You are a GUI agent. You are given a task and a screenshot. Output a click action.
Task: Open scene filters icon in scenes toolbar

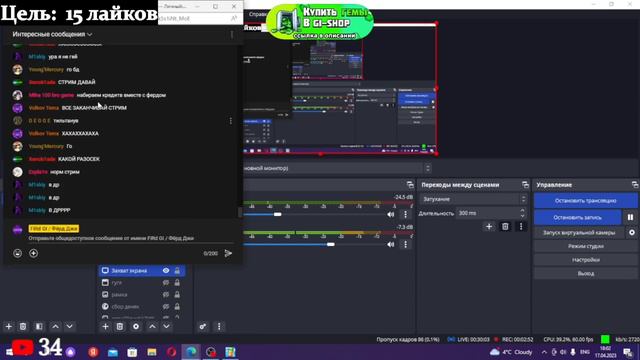coord(39,327)
